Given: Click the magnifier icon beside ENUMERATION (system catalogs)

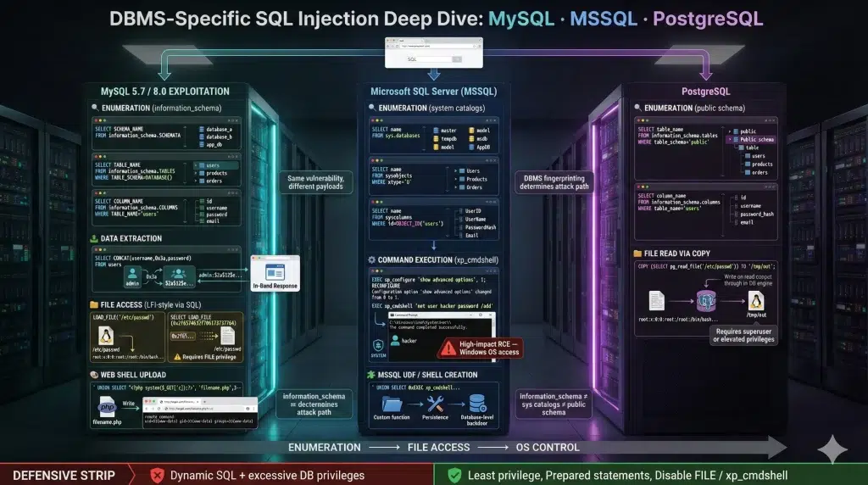Looking at the screenshot, I should [372, 108].
